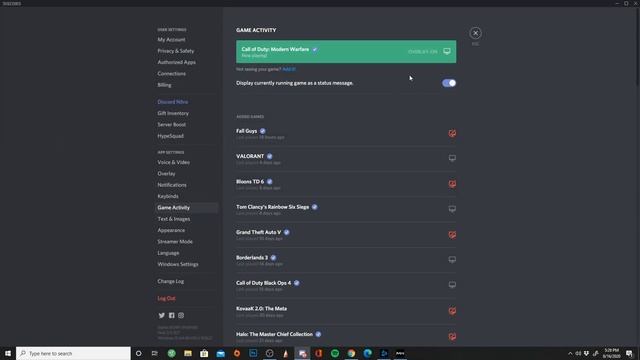
Task: Open Spotify from taskbar
Action: pyautogui.click(x=335, y=353)
